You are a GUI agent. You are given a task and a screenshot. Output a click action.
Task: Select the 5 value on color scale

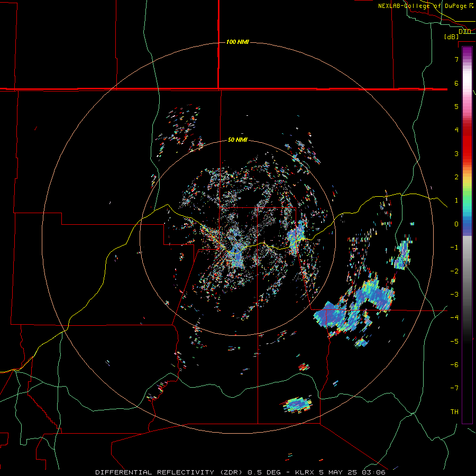coord(456,106)
